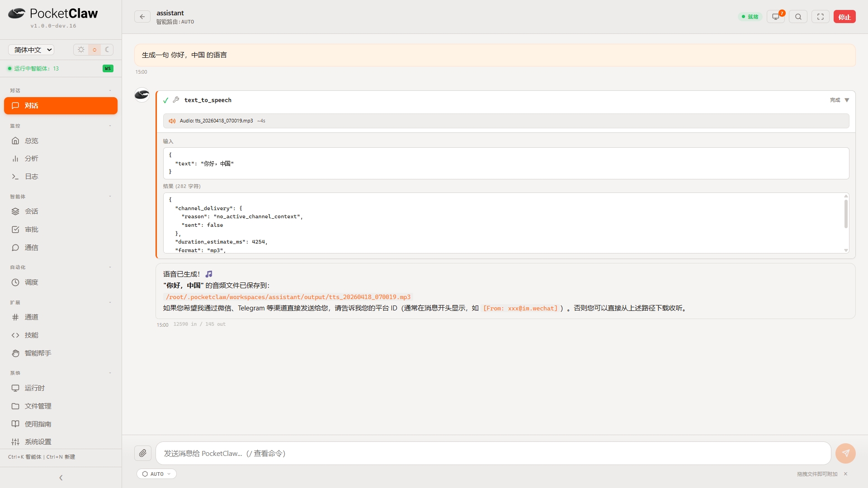Select dark theme moon icon
Viewport: 868px width, 488px height.
point(107,50)
